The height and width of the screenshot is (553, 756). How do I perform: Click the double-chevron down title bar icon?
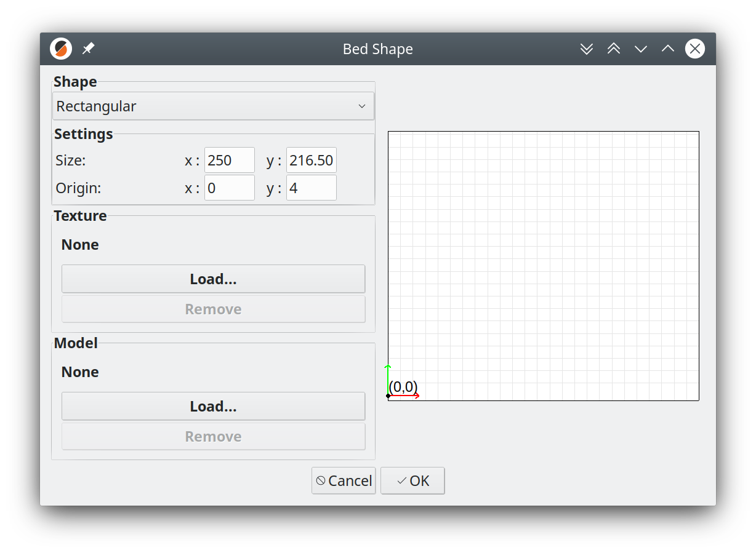(587, 49)
